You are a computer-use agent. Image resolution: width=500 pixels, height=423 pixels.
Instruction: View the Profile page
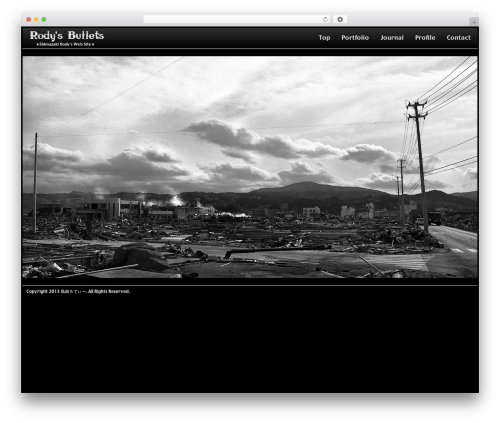coord(425,38)
